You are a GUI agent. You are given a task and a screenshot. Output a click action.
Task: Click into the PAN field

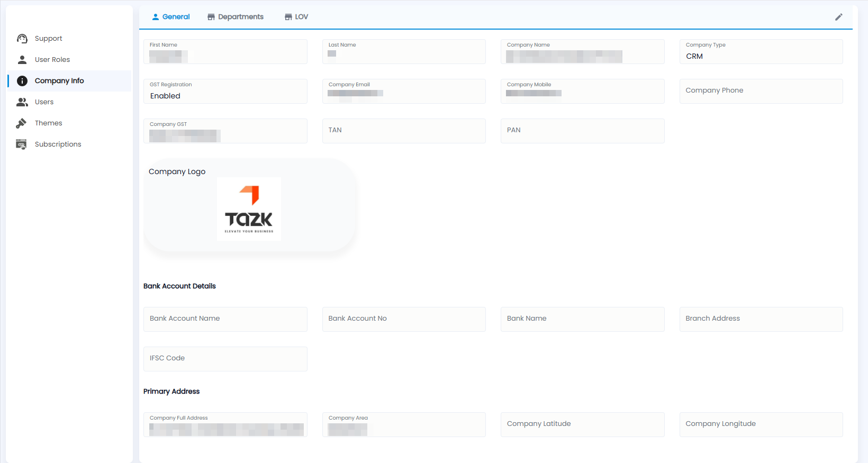583,131
